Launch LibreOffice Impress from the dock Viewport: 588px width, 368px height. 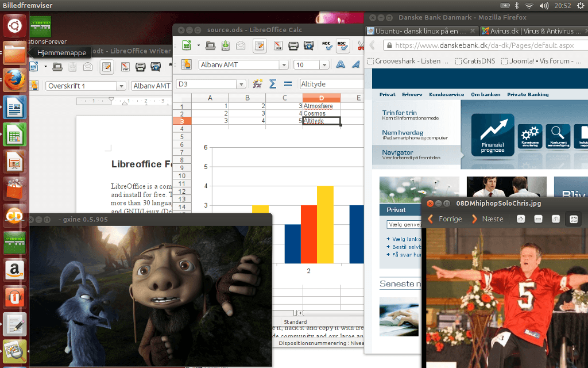coord(15,162)
